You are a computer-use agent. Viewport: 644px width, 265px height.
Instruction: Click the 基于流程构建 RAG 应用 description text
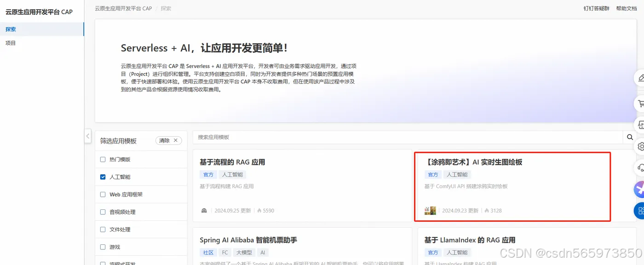click(x=227, y=186)
